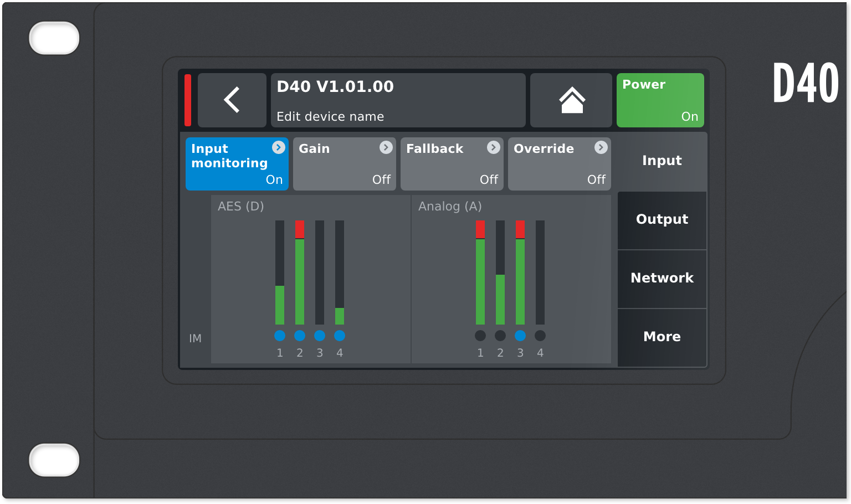Screen dimensions: 851x504
Task: Click Analog channel 4 empty level meter
Action: (540, 272)
